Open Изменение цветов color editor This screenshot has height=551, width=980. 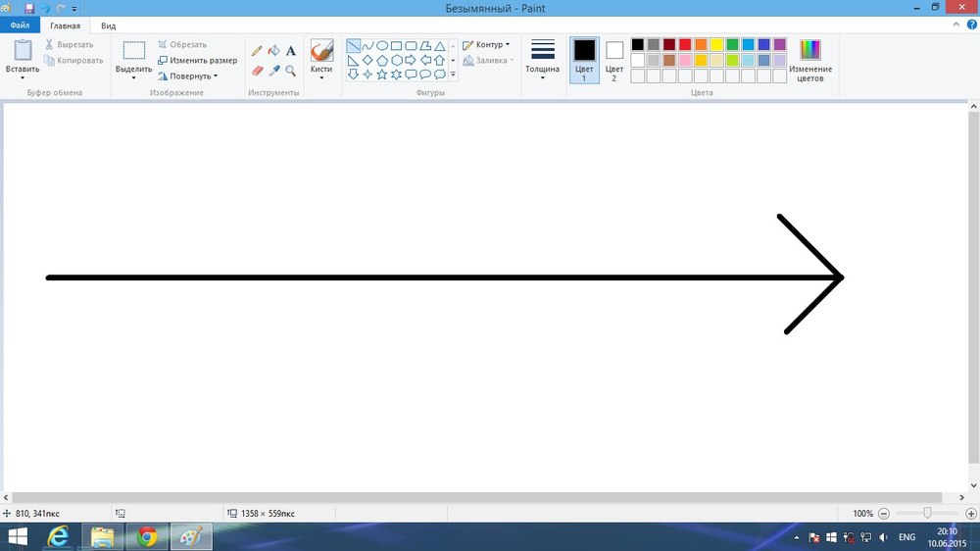pos(810,59)
